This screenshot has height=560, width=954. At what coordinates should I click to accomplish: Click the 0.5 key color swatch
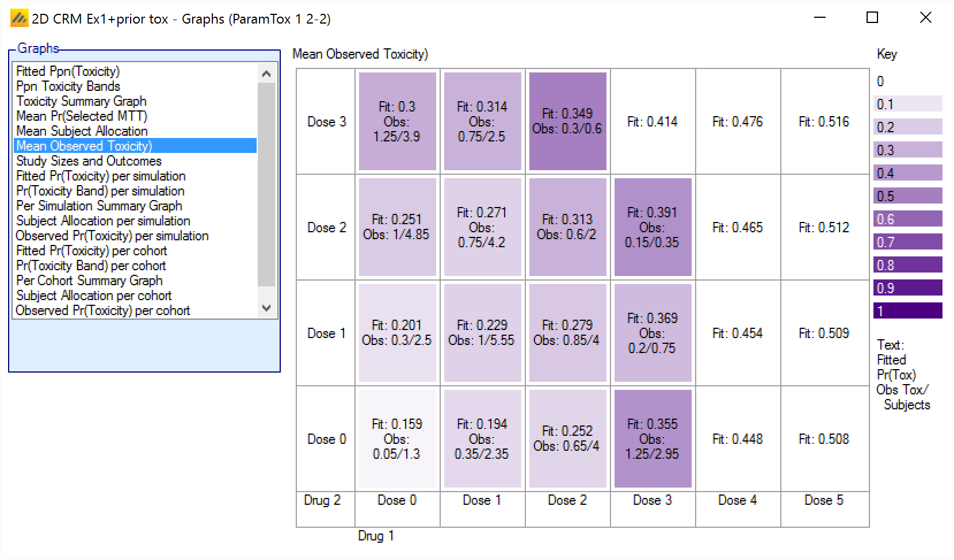pyautogui.click(x=907, y=196)
